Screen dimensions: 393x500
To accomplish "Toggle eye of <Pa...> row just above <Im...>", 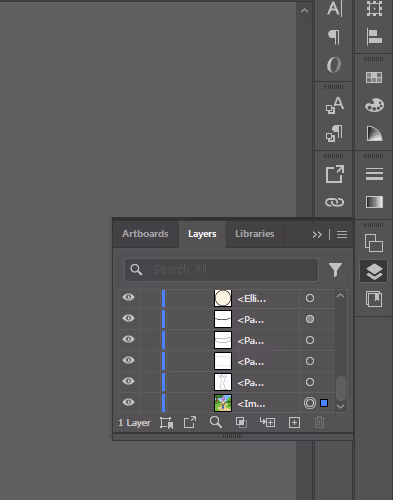I will 128,381.
